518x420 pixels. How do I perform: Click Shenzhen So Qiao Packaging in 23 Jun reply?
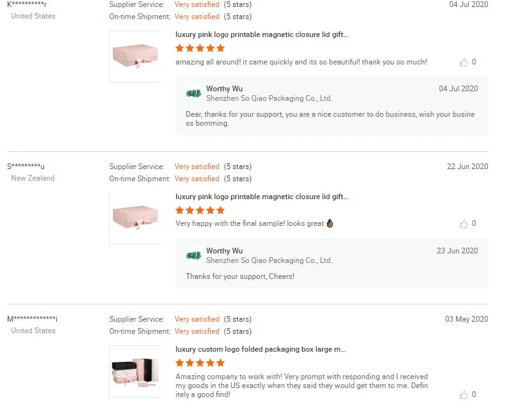point(269,260)
